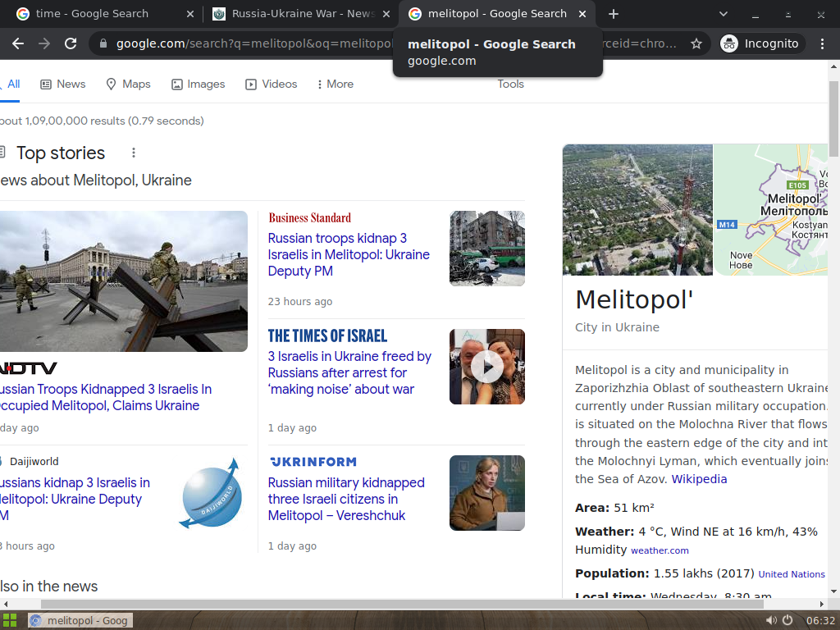Open the Melitopol map preview
This screenshot has width=840, height=630.
click(x=771, y=210)
